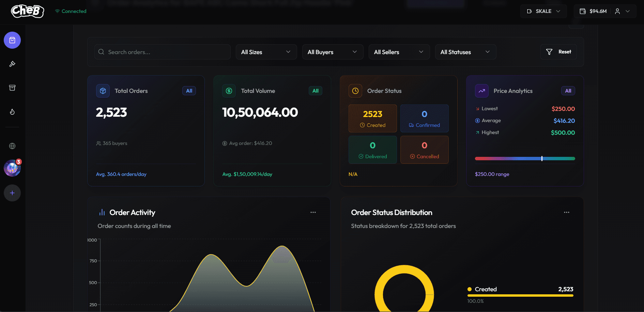Click the Connected wifi status icon
Image resolution: width=644 pixels, height=312 pixels.
[x=57, y=11]
